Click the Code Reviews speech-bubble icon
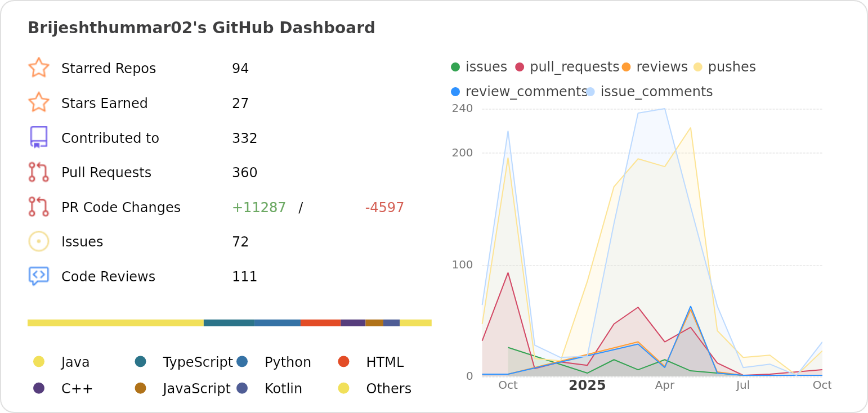The width and height of the screenshot is (868, 413). point(38,276)
